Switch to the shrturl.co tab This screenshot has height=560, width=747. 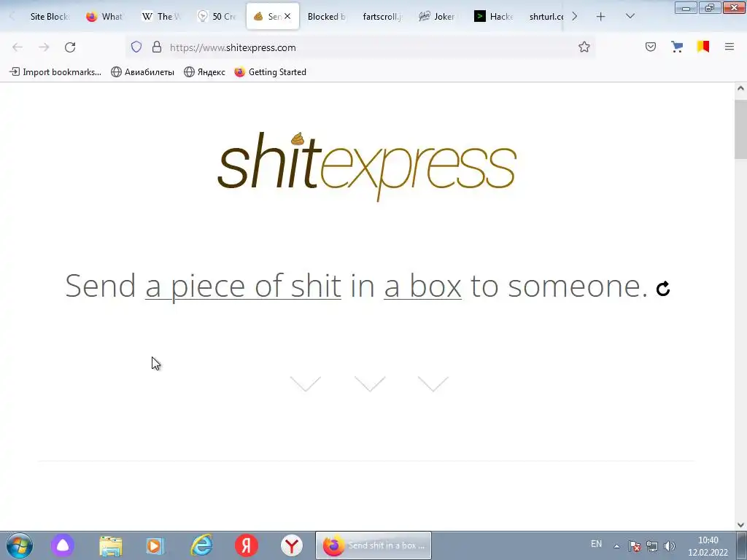pos(545,17)
